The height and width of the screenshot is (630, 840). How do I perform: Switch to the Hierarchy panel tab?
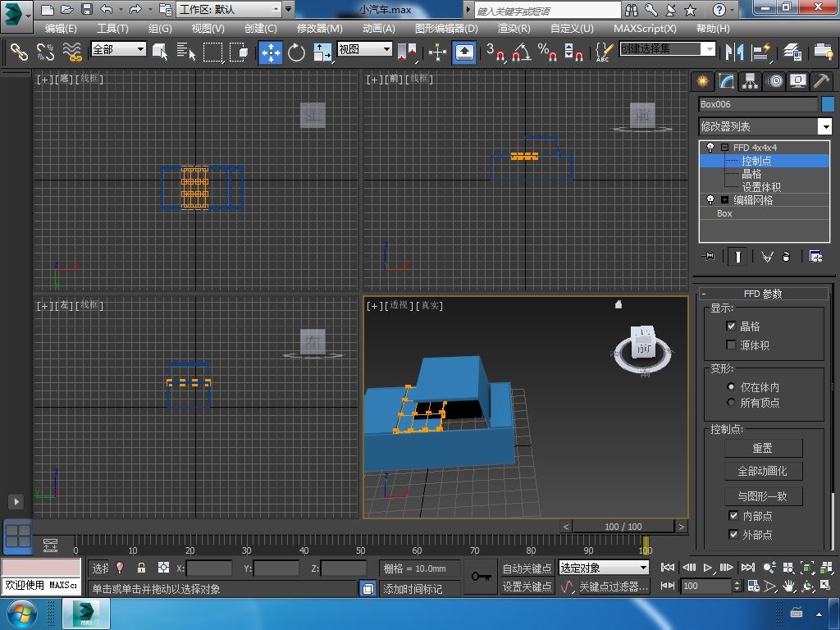[750, 81]
